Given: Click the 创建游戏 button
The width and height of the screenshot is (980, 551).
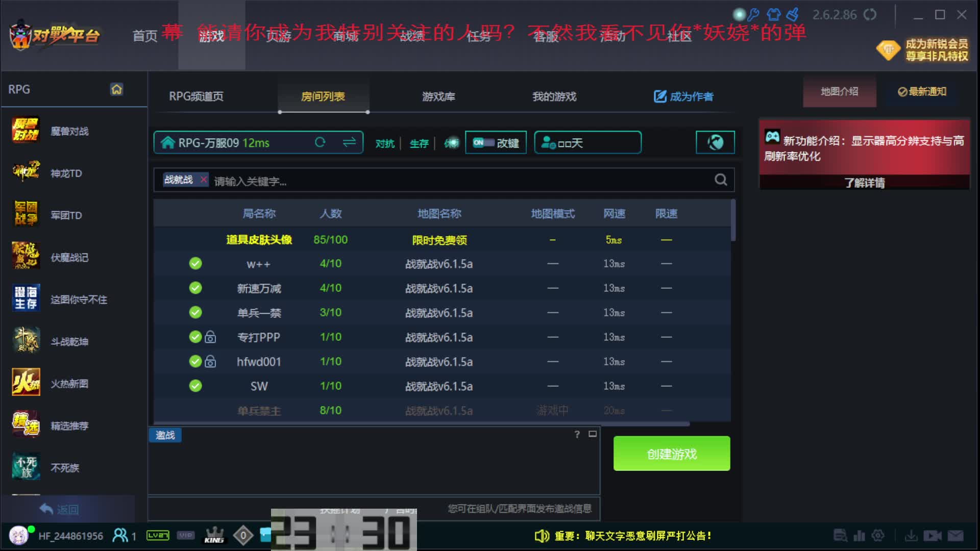Looking at the screenshot, I should [671, 454].
